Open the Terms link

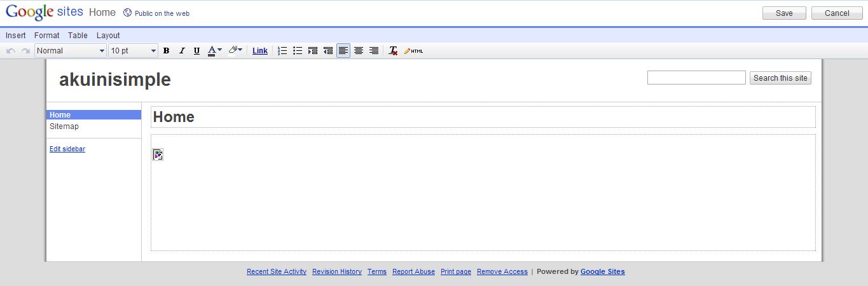click(377, 271)
